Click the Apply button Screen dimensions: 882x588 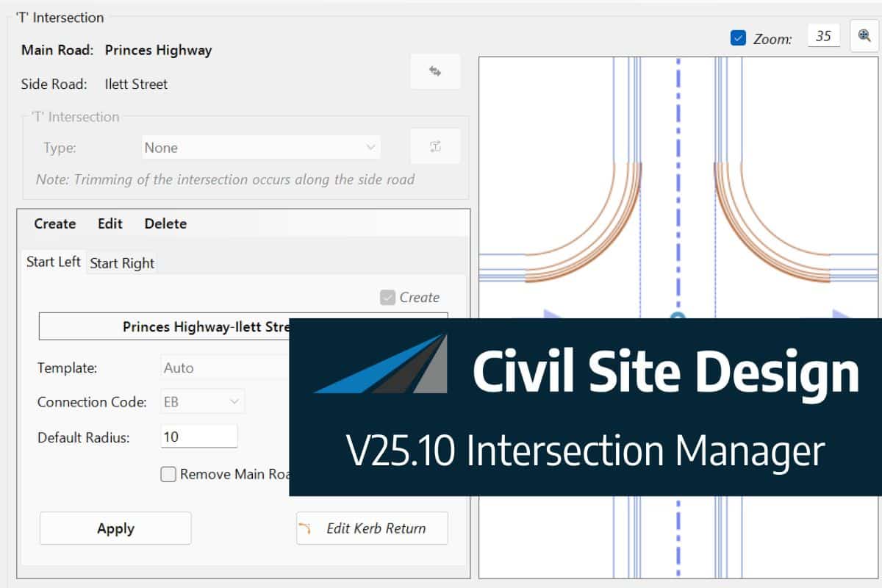(115, 528)
